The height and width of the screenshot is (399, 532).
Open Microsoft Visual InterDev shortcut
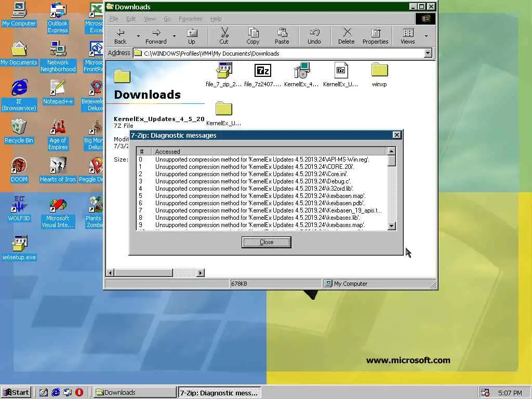(x=58, y=212)
